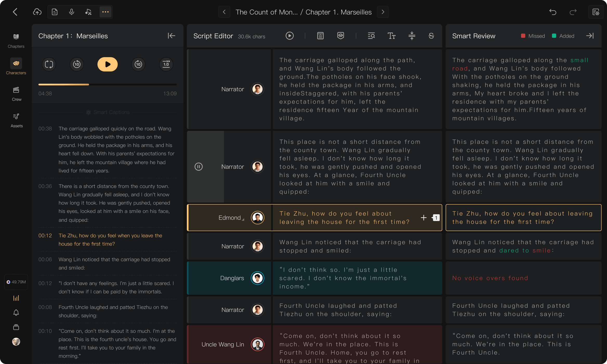Open the Crew sidebar tab
Screen dimensions: 607x364
click(x=16, y=94)
